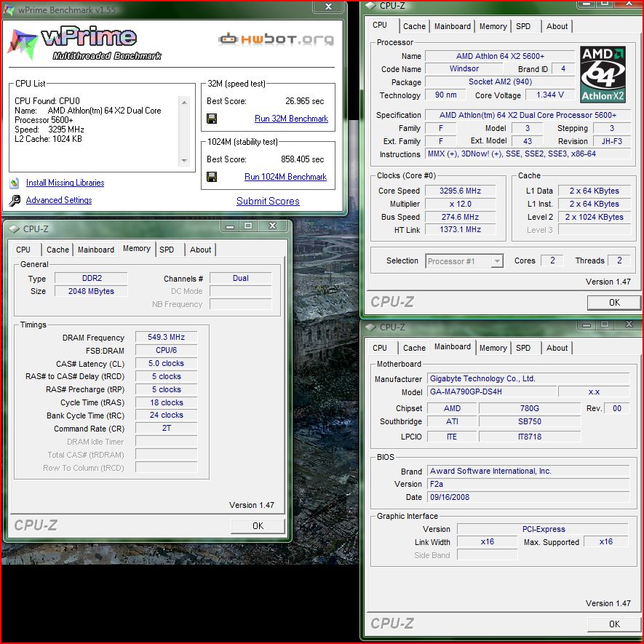Click the HT Link 1373.1 MHz value
This screenshot has height=644, width=644.
(460, 230)
